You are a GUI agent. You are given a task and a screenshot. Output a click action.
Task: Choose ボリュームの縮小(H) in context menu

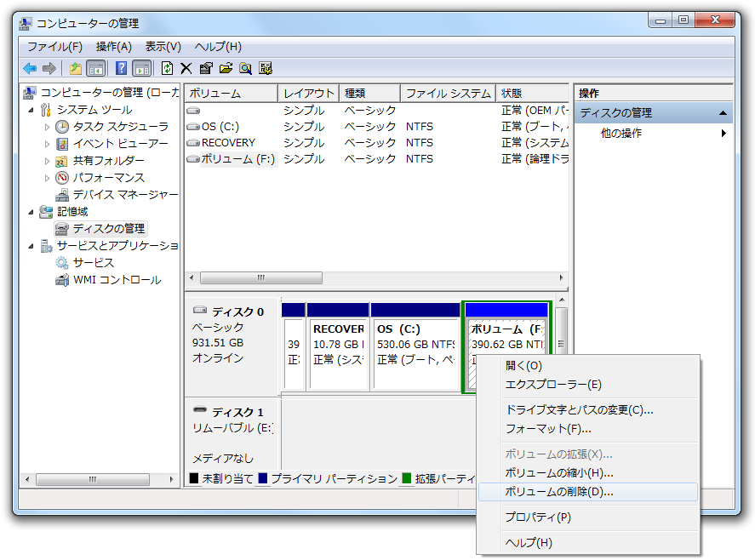tap(588, 473)
